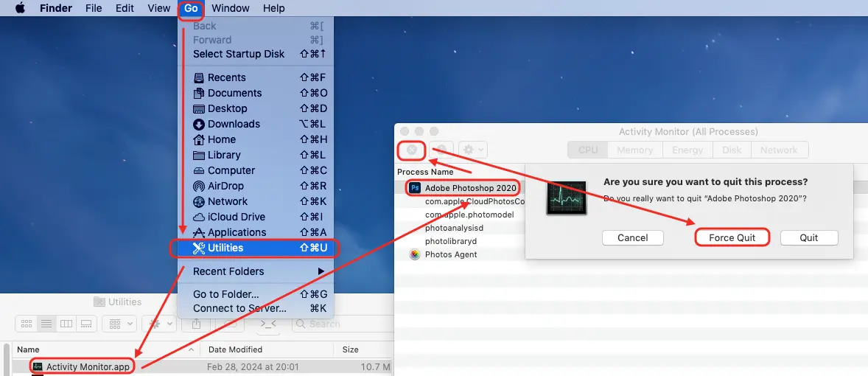Switch to the Memory tab
Screen dimensions: 868x376
(634, 150)
